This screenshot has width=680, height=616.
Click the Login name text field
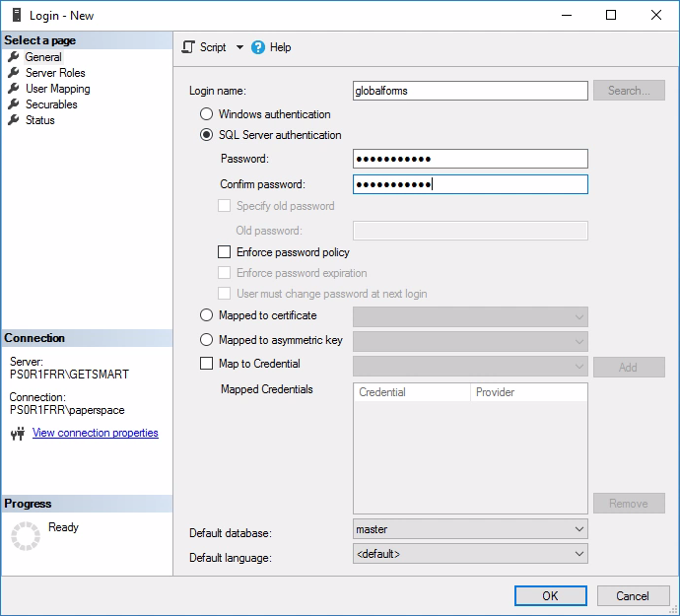tap(470, 91)
